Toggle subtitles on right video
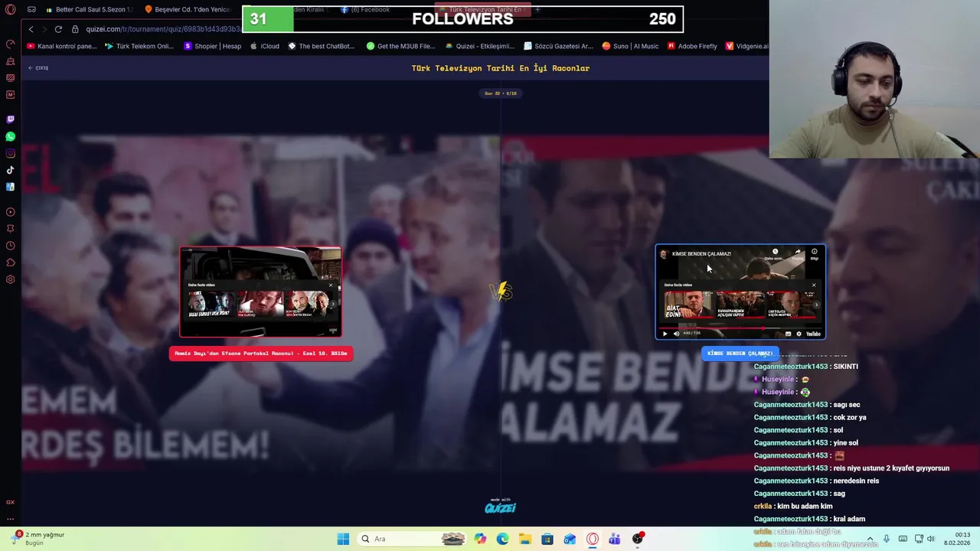Viewport: 980px width, 551px height. tap(788, 334)
